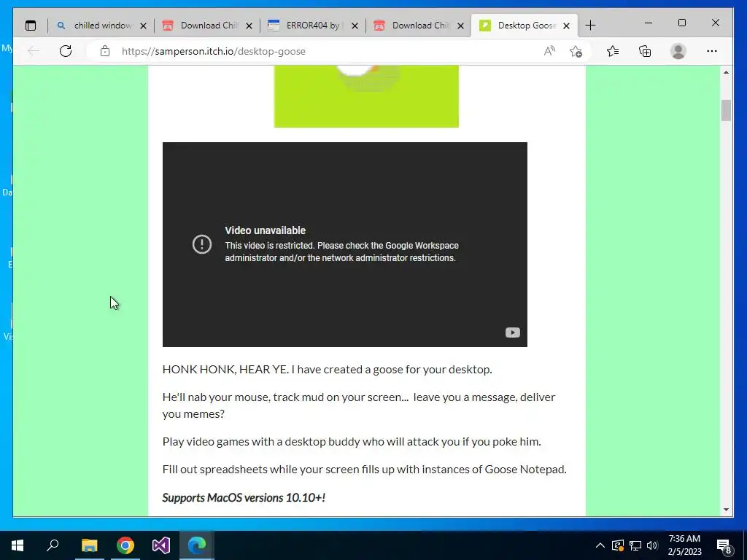Open Google Chrome from taskbar
Image resolution: width=747 pixels, height=560 pixels.
click(125, 545)
